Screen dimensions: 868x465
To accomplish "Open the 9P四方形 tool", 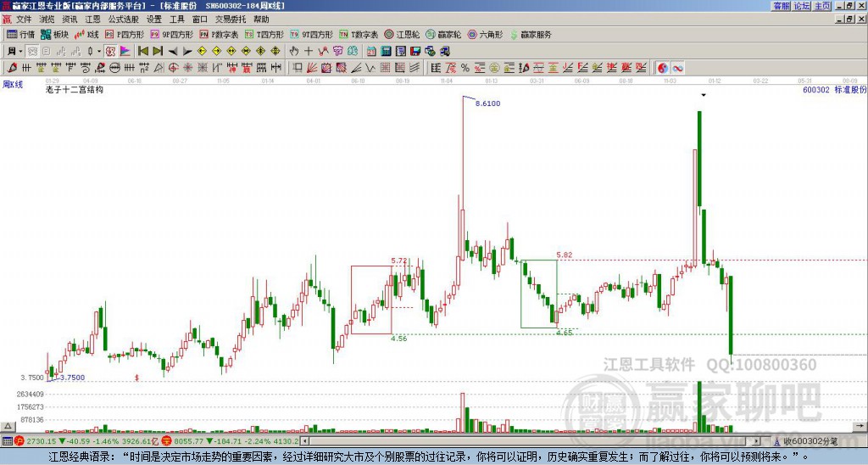I will point(171,34).
